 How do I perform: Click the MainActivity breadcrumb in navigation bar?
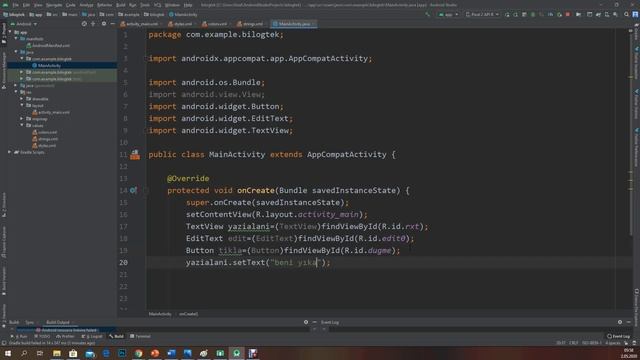click(183, 14)
